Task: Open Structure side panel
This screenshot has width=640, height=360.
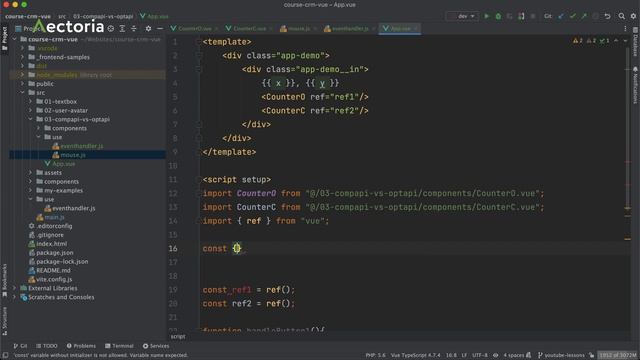Action: [x=4, y=321]
